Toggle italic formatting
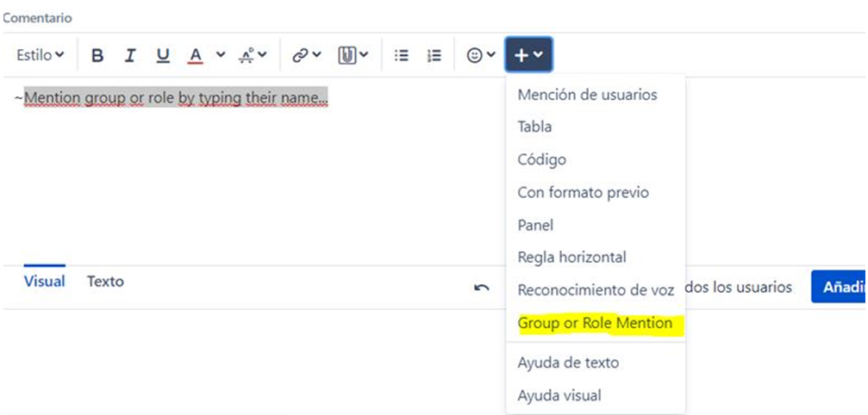Screen dimensions: 868x415 (130, 55)
